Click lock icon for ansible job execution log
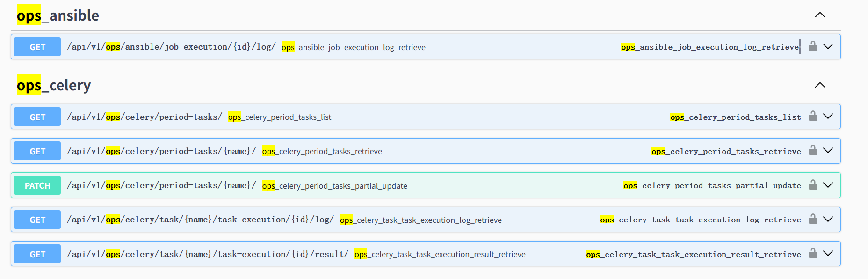 point(813,46)
